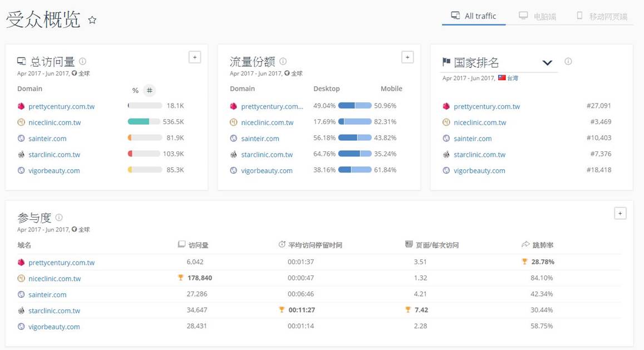Click the trophy icon next to 00:11:27
Screen dimensions: 644x350
tap(282, 310)
